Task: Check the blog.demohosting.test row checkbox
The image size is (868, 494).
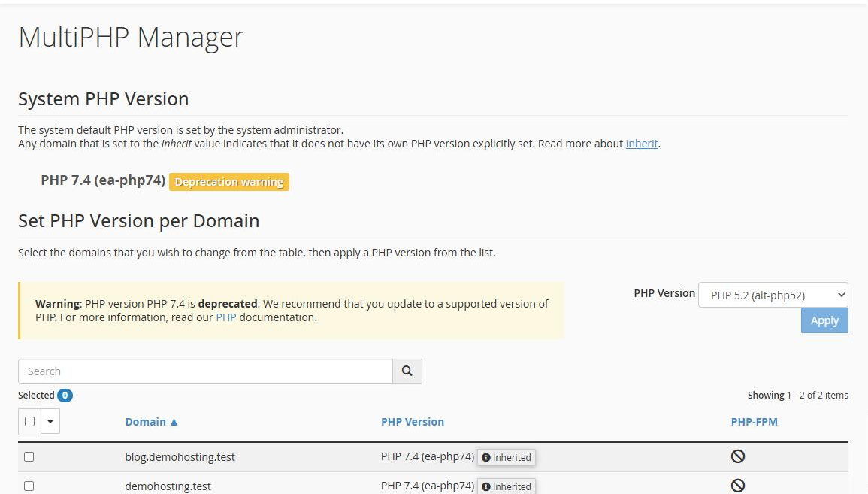Action: [29, 457]
